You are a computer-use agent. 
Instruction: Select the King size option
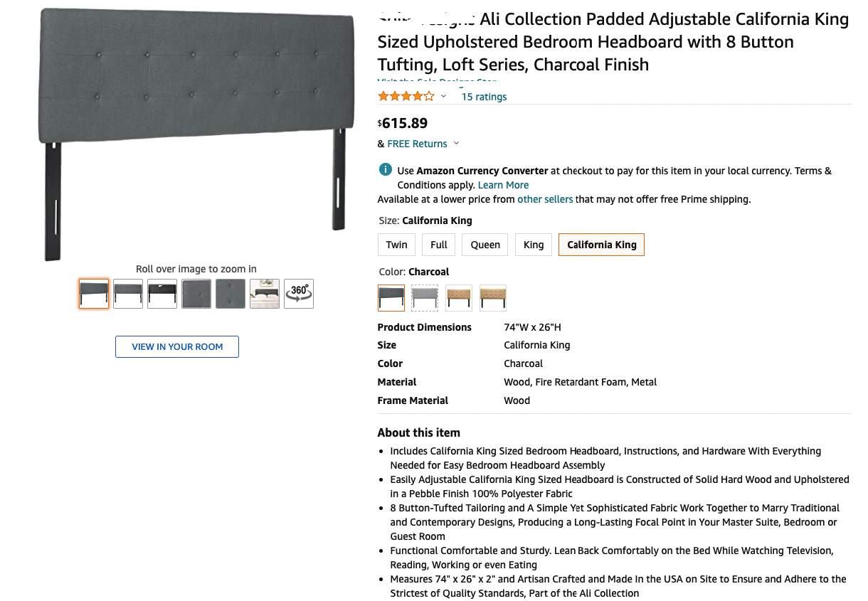point(534,245)
